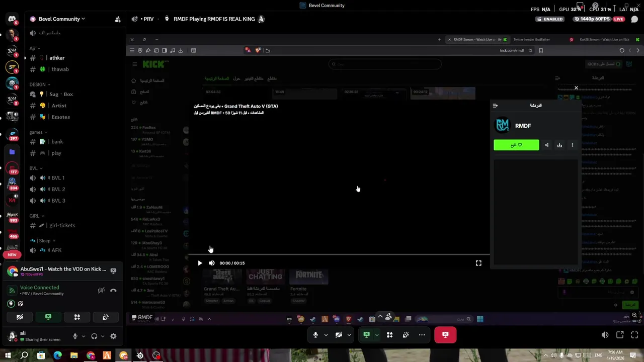Toggle noise suppression in voice panel
Viewport: 644px width, 362px height.
[101, 290]
